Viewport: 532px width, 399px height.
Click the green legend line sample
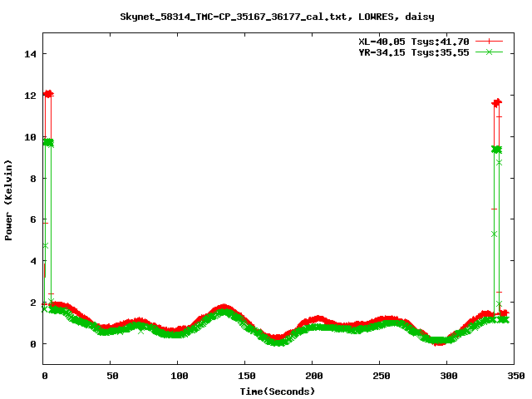(x=489, y=52)
